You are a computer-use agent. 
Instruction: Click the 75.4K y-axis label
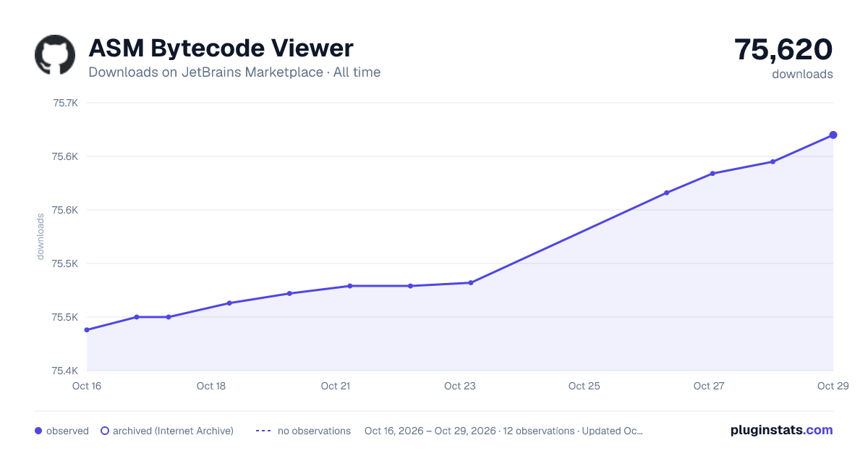point(65,371)
